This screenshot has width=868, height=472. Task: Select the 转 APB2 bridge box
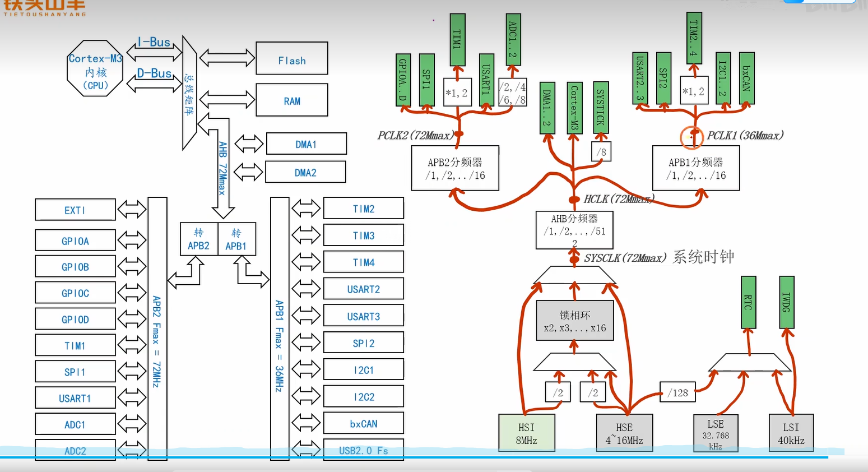pyautogui.click(x=199, y=239)
